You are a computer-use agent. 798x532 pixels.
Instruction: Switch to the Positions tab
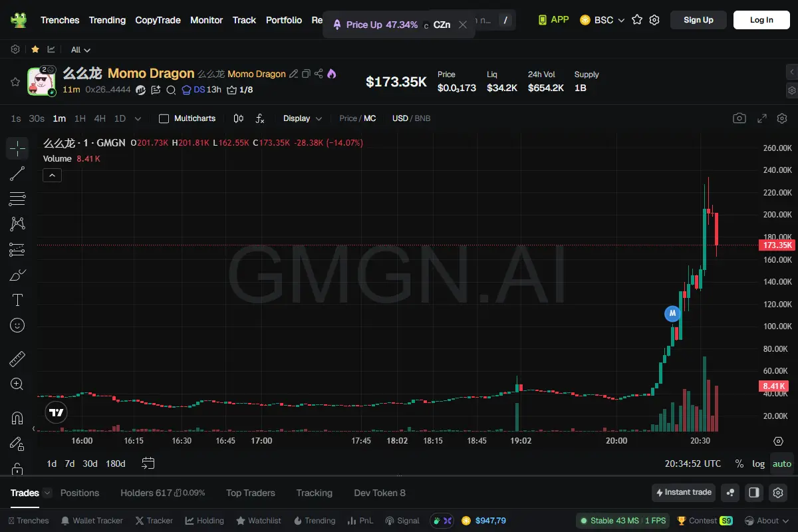tap(80, 493)
